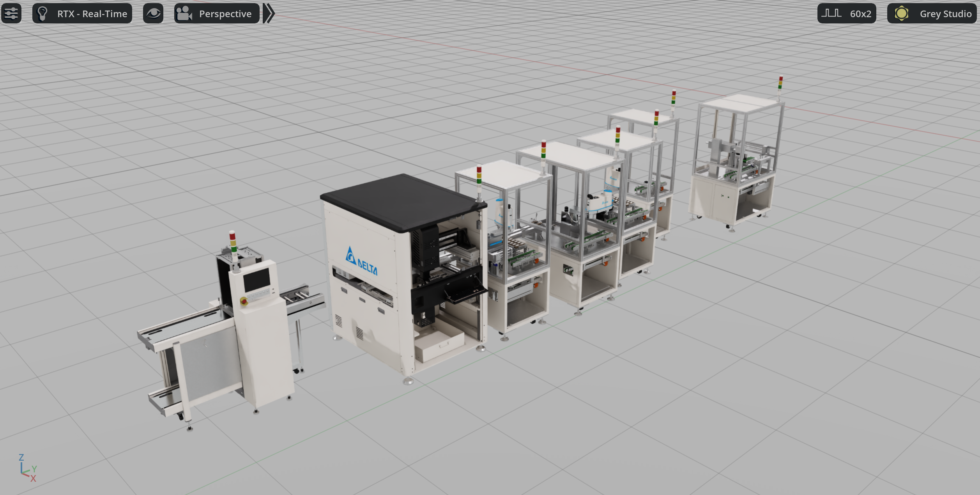This screenshot has width=980, height=495.
Task: Select the loader machine's touchscreen monitor
Action: coord(256,280)
